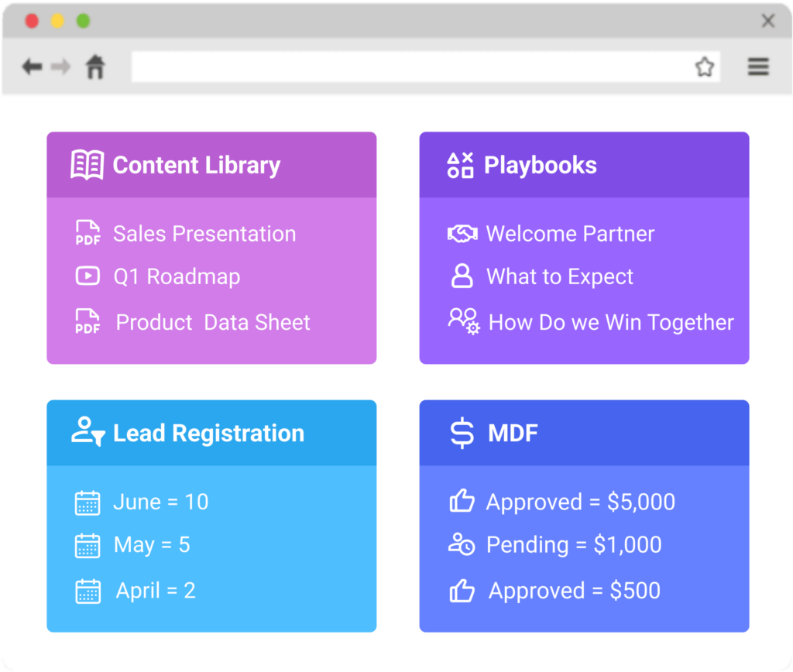
Task: Click the Lead Registration person-filter icon
Action: point(87,432)
